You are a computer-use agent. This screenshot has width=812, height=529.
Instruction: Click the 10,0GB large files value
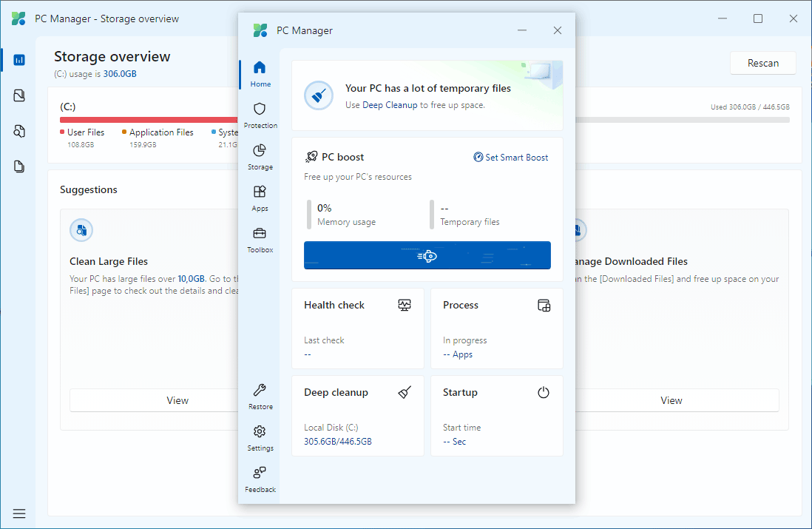click(191, 279)
